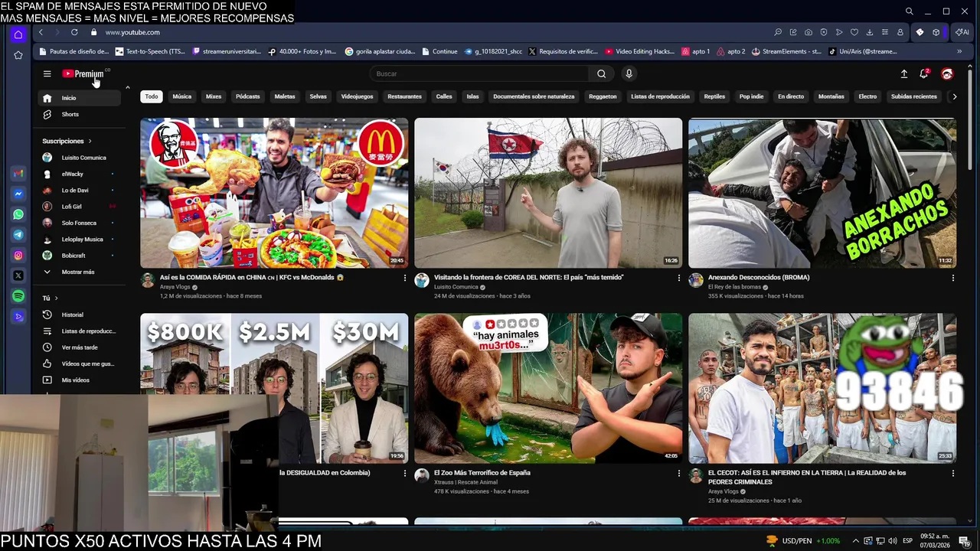Image resolution: width=980 pixels, height=551 pixels.
Task: Show more filter chips with right arrow
Action: (954, 96)
